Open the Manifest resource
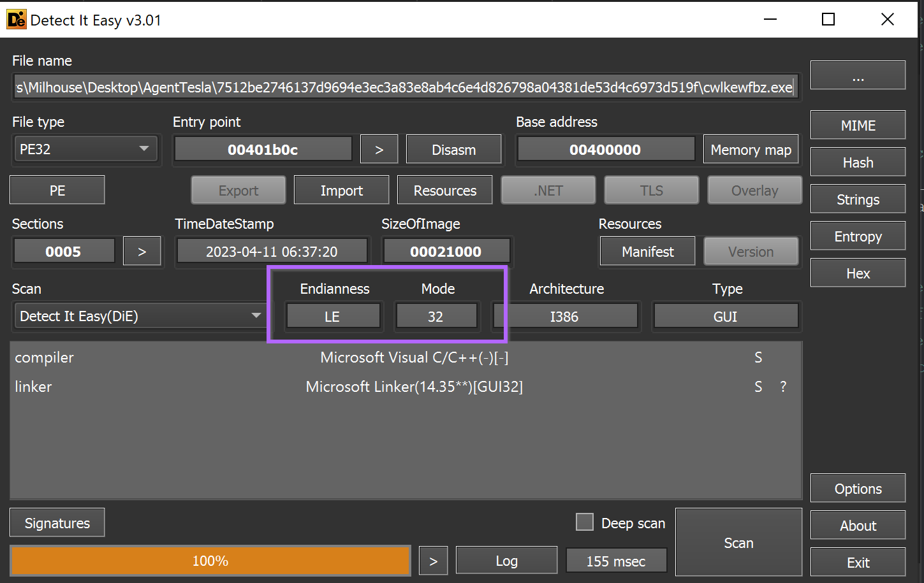Screen dimensions: 924x583 coord(647,251)
